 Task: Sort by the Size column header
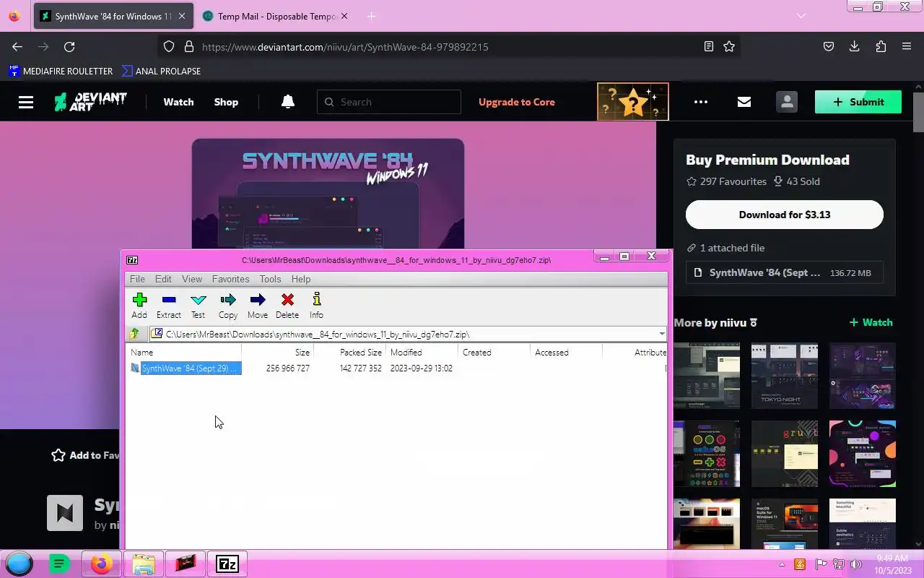click(x=277, y=353)
